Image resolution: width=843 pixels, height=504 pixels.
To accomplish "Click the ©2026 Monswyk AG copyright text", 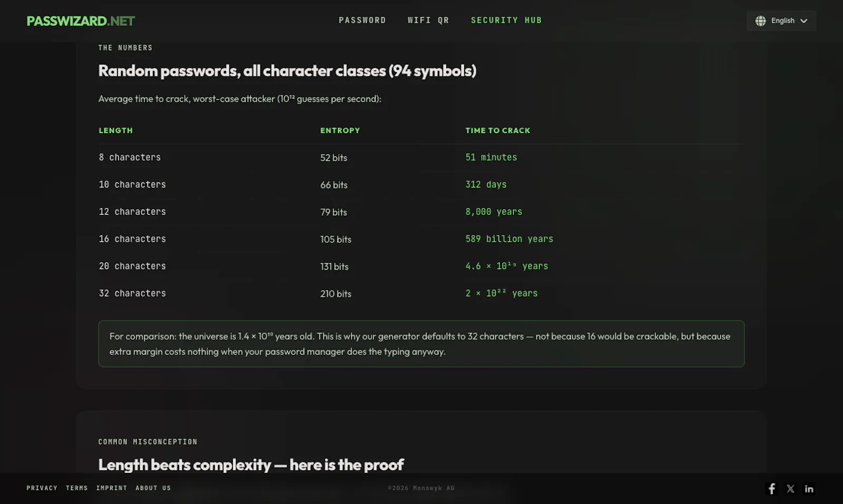I will (421, 488).
